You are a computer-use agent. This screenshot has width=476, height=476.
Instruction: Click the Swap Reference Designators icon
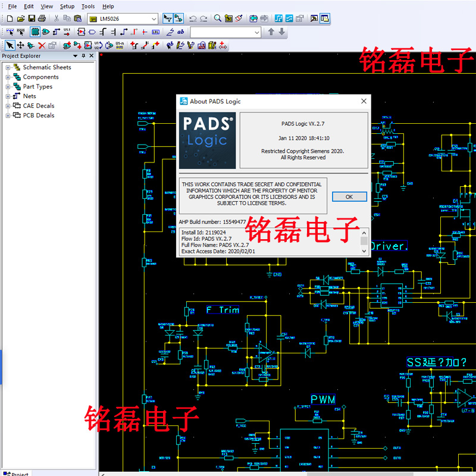[x=99, y=46]
